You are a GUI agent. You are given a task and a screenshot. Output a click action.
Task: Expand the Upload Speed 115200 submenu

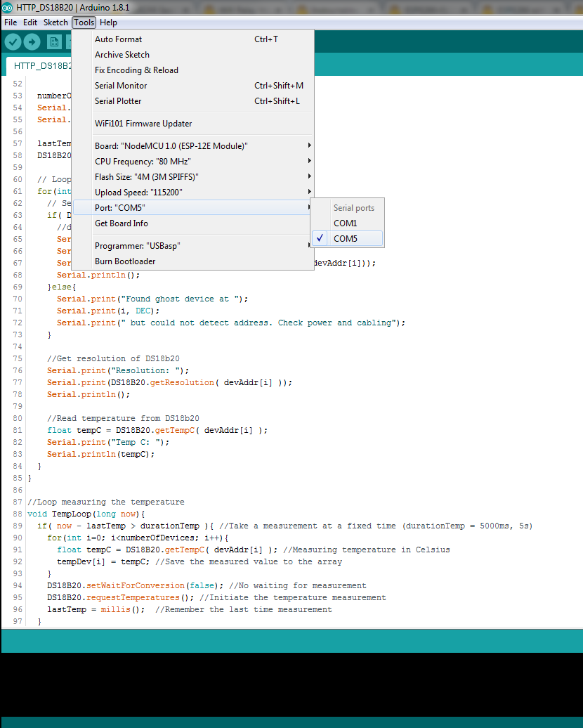193,193
